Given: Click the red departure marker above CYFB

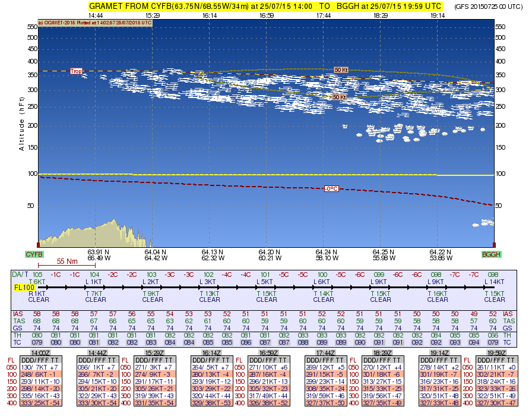Looking at the screenshot, I should point(38,244).
